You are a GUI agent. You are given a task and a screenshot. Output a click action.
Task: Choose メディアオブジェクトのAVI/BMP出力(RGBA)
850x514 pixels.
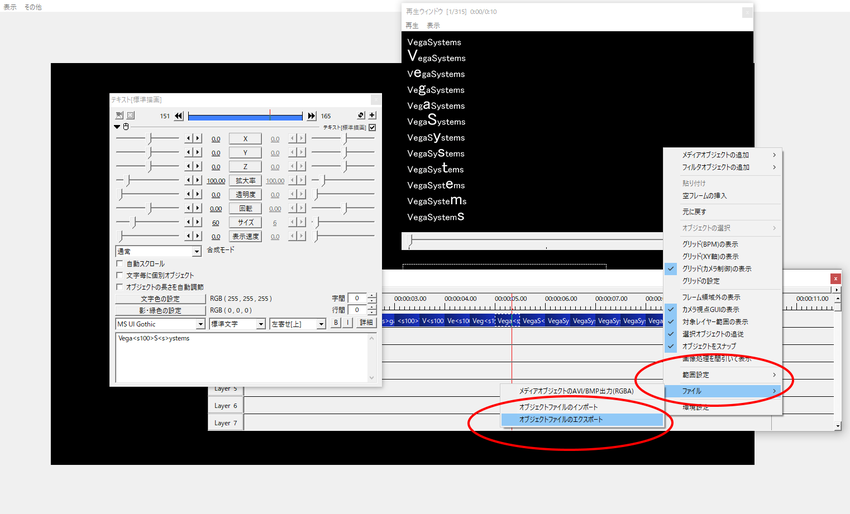[x=582, y=391]
